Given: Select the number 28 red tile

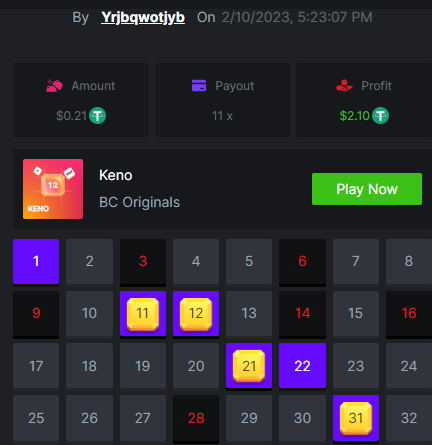Looking at the screenshot, I should pos(196,418).
